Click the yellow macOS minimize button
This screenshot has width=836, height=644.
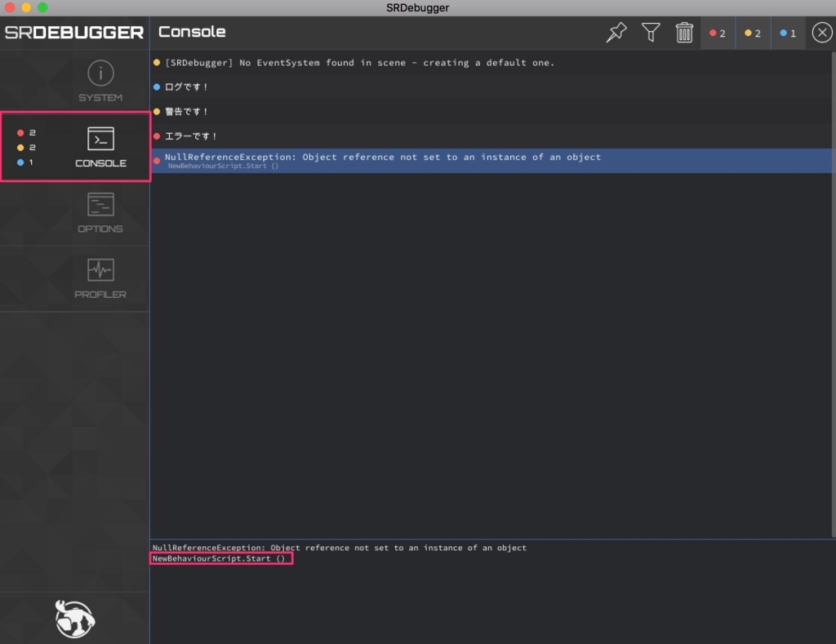(x=26, y=7)
